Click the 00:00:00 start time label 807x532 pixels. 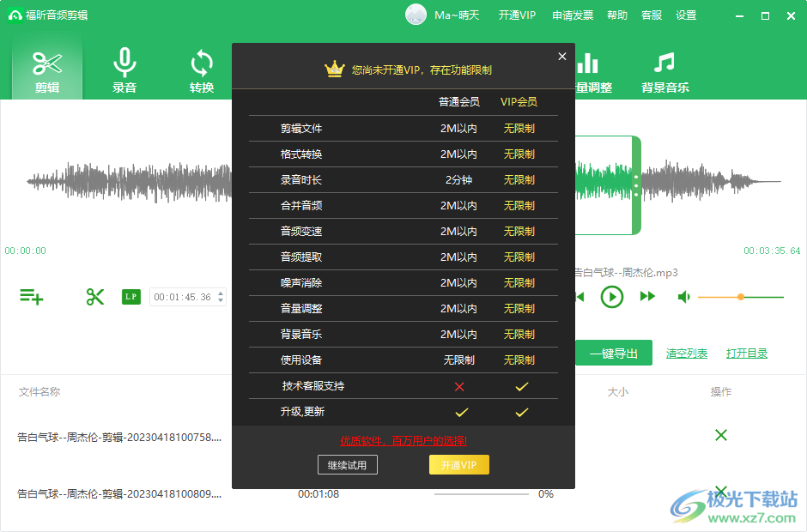coord(25,251)
